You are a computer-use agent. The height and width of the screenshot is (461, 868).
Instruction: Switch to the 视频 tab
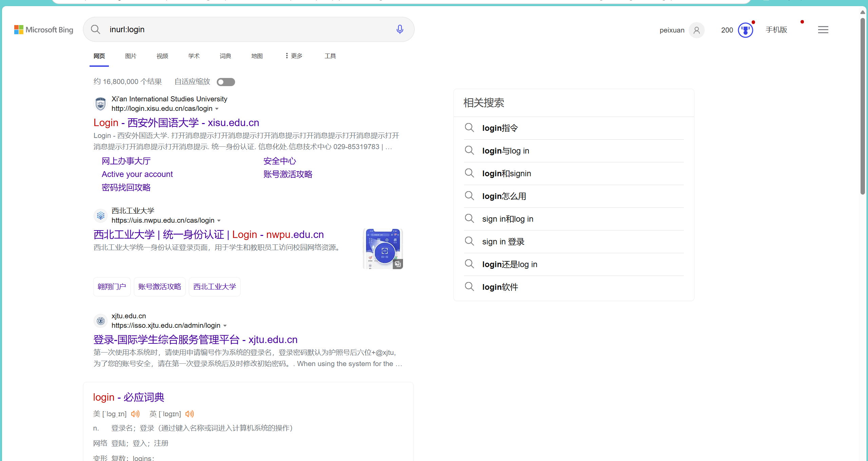pos(162,56)
